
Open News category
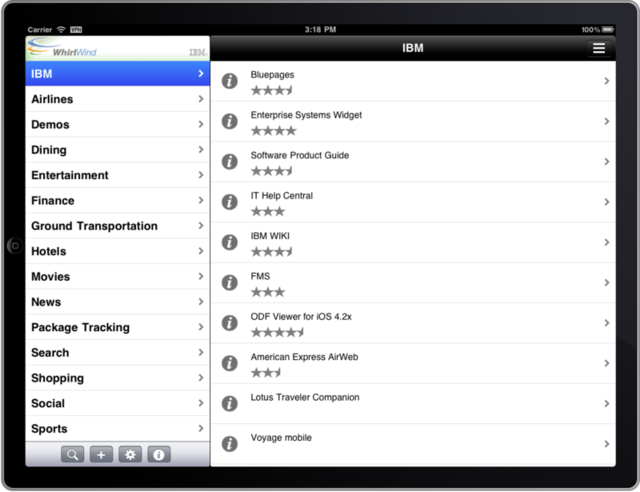[118, 301]
